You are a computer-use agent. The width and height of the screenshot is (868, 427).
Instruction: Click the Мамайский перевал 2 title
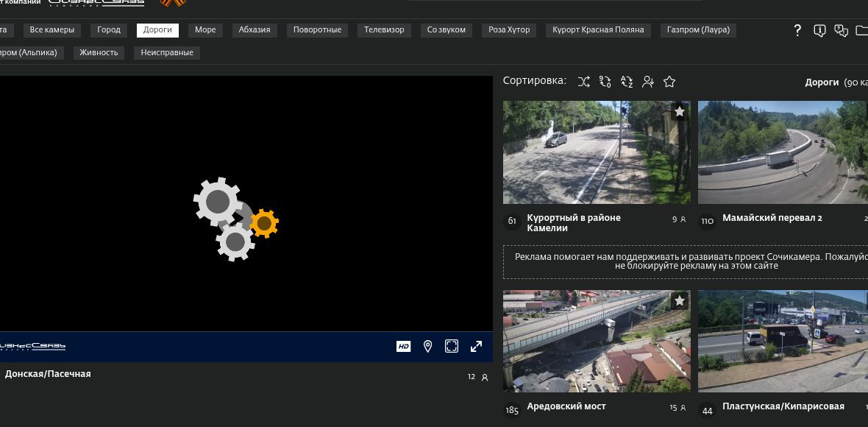click(772, 218)
